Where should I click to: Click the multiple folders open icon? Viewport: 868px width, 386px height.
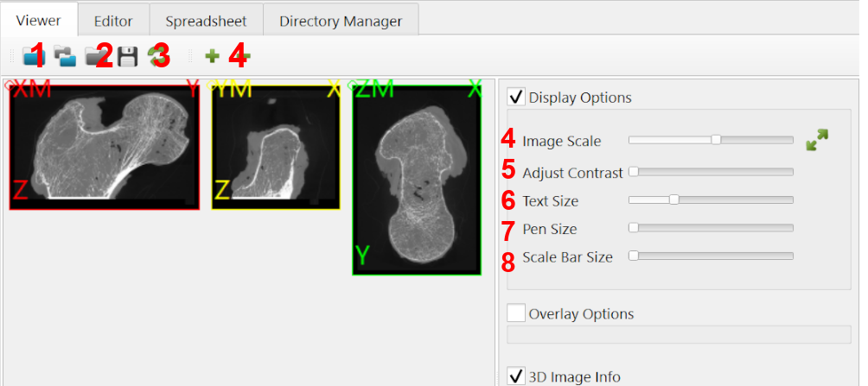[65, 56]
